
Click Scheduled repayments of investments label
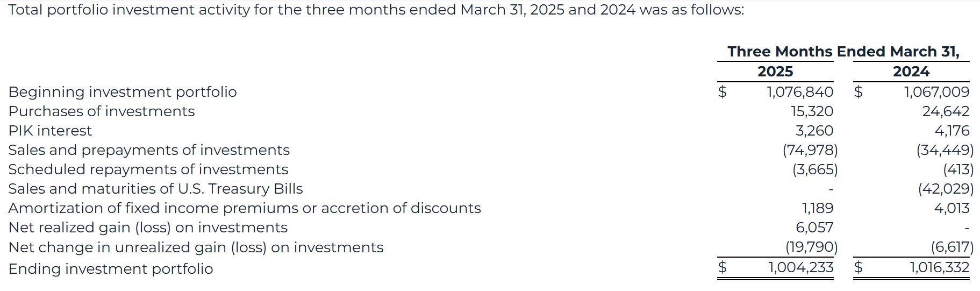(148, 169)
